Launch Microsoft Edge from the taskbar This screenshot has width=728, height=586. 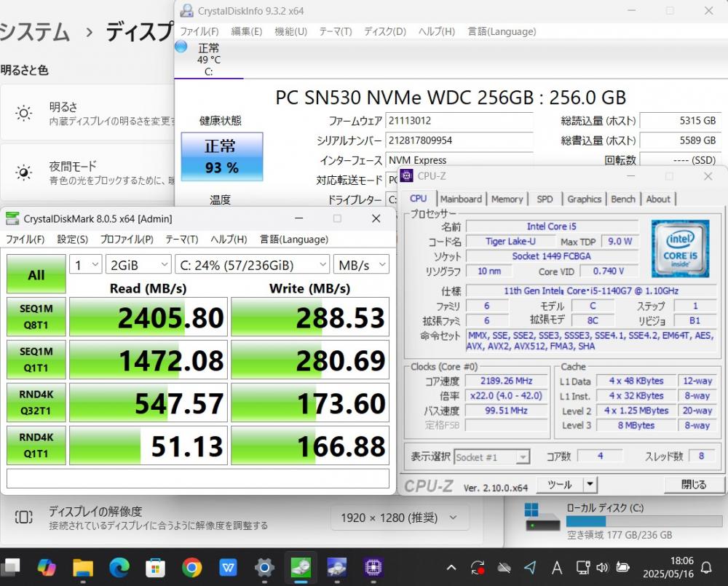click(x=119, y=567)
